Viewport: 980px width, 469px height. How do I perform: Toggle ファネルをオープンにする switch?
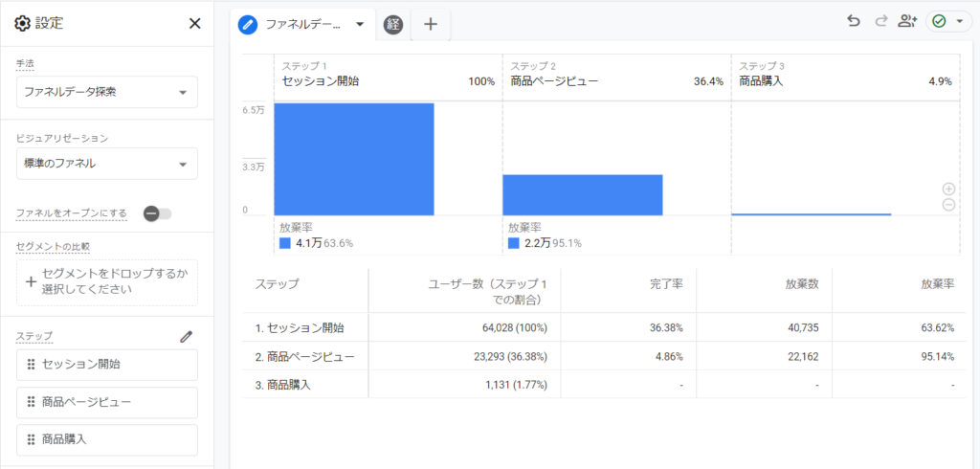tap(157, 213)
